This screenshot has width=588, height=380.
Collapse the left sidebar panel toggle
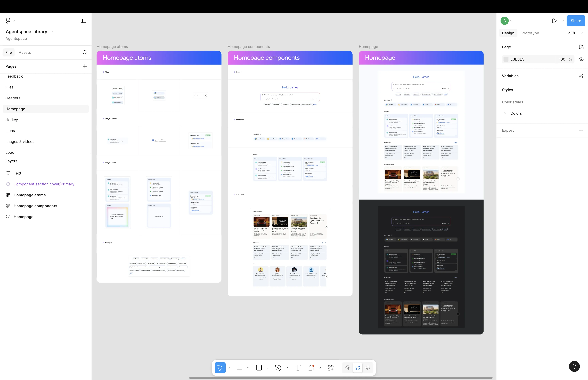tap(83, 21)
